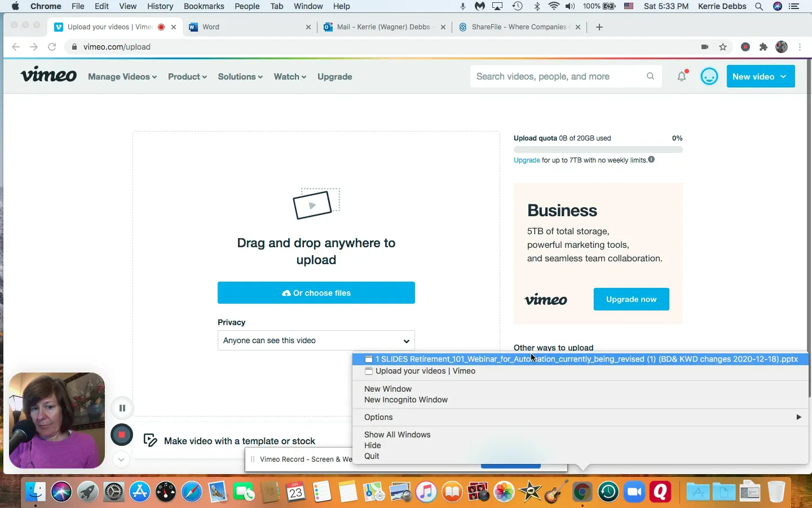This screenshot has height=508, width=812.
Task: Click the Vimeo logo in header
Action: [x=48, y=75]
